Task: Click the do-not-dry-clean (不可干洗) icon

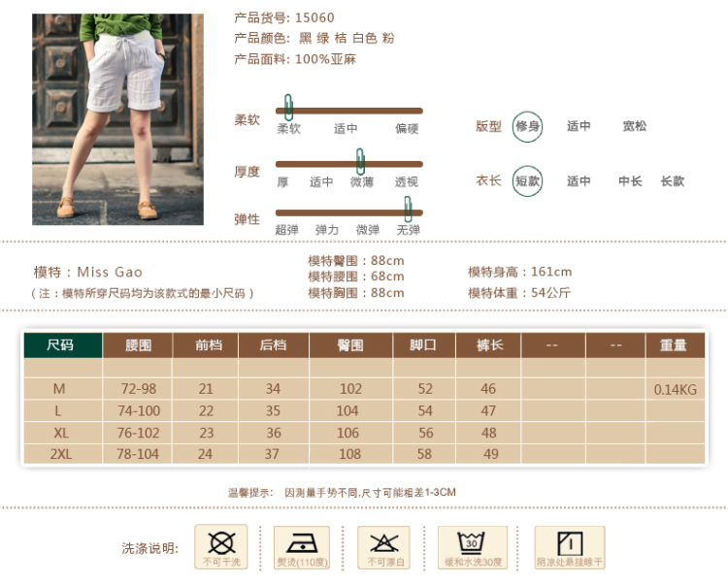Action: pos(221,546)
